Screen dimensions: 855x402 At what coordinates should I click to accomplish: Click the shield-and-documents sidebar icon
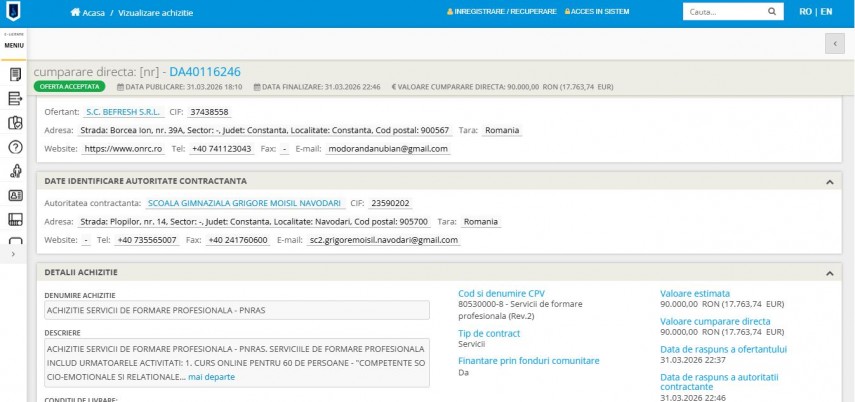[x=15, y=123]
